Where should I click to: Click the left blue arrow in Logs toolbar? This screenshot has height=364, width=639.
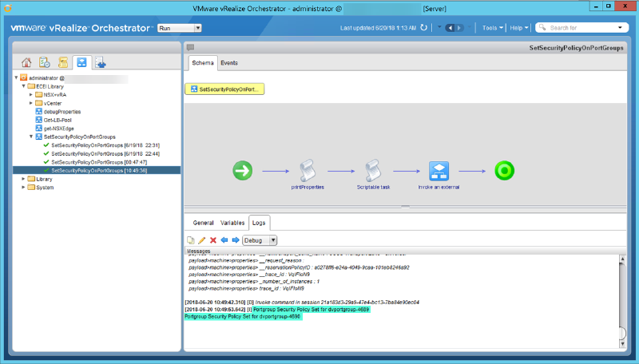pyautogui.click(x=224, y=240)
